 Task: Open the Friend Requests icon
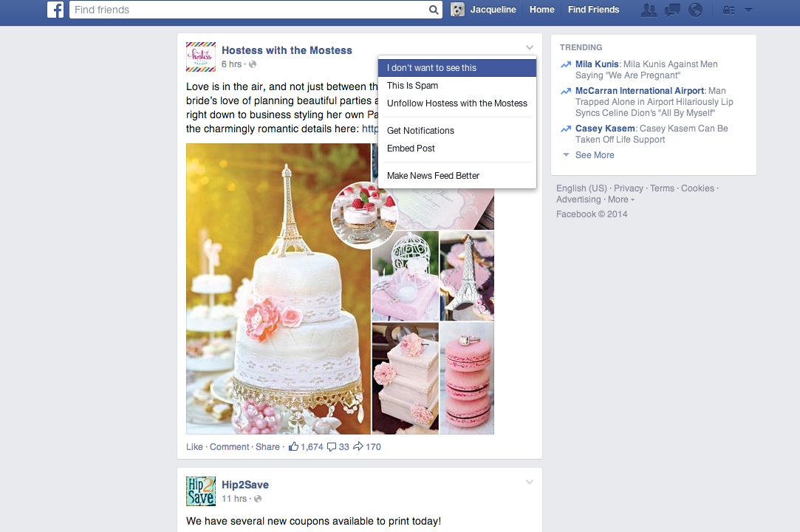(649, 10)
